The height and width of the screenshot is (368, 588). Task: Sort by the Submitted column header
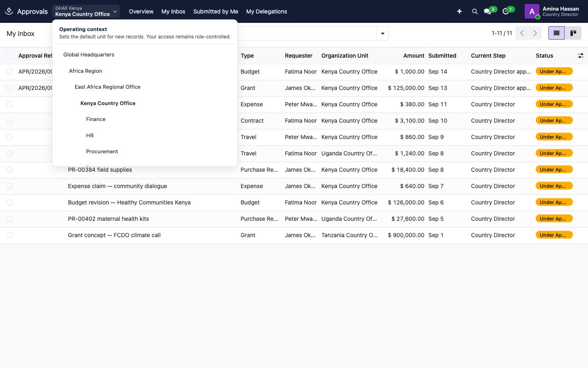442,56
